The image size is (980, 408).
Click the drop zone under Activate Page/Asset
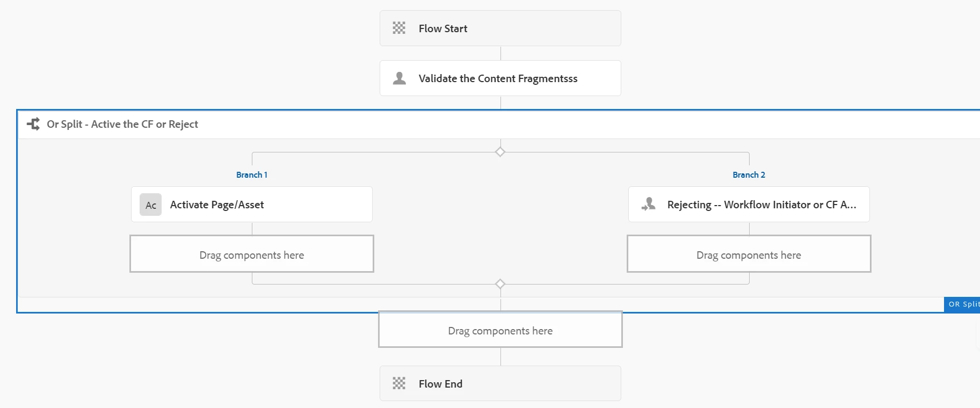pos(252,254)
